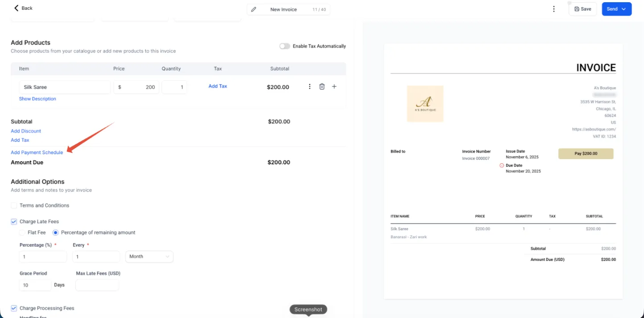Uncheck the Charge Late Fees checkbox

pos(14,221)
